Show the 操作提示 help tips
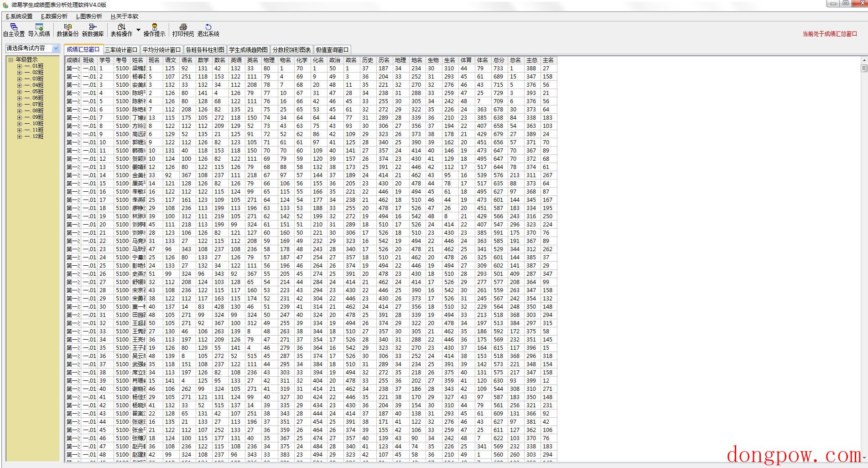The image size is (868, 468). click(154, 30)
